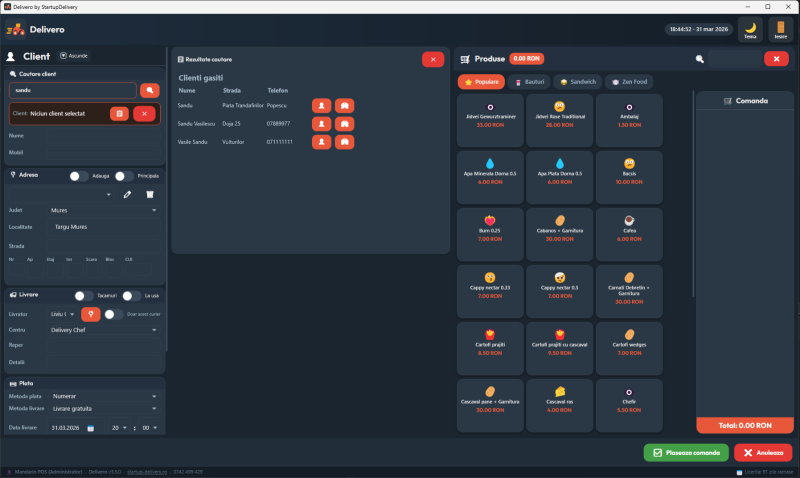Open the Metoda plata dropdown
Viewport: 800px width, 478px height.
(x=104, y=396)
